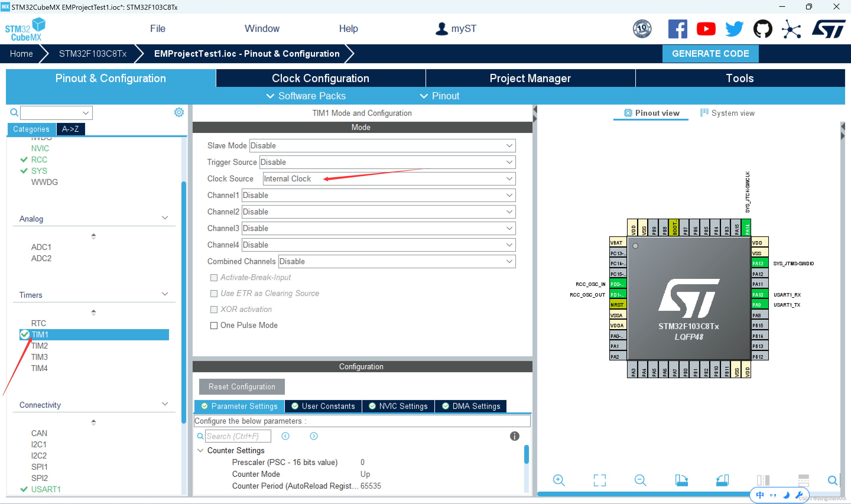
Task: Enable Use ETR as Clearing Source
Action: [x=214, y=293]
